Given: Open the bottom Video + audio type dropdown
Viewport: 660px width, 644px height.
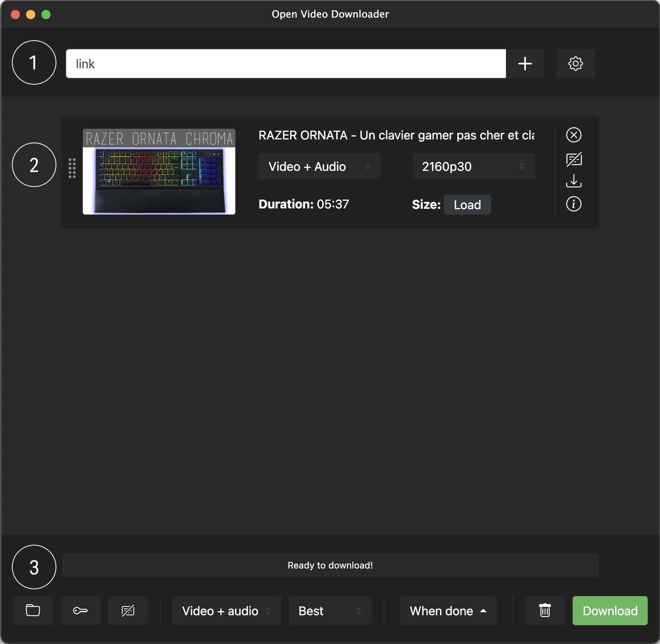Looking at the screenshot, I should (227, 610).
